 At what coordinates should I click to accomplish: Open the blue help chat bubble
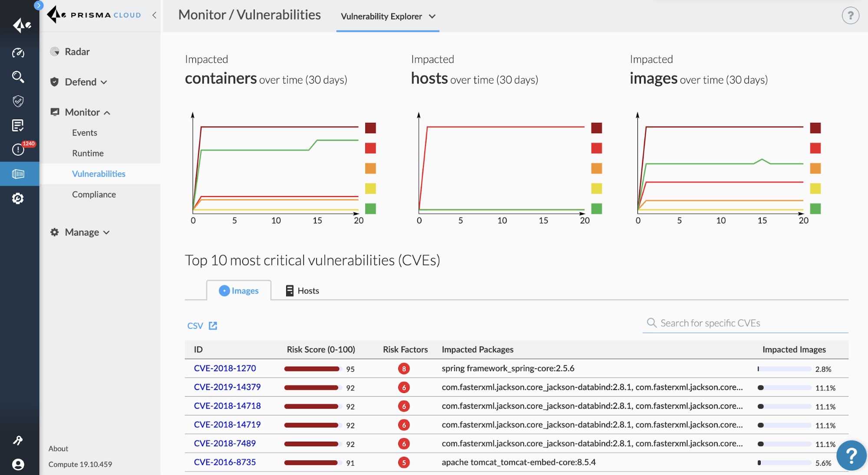851,455
